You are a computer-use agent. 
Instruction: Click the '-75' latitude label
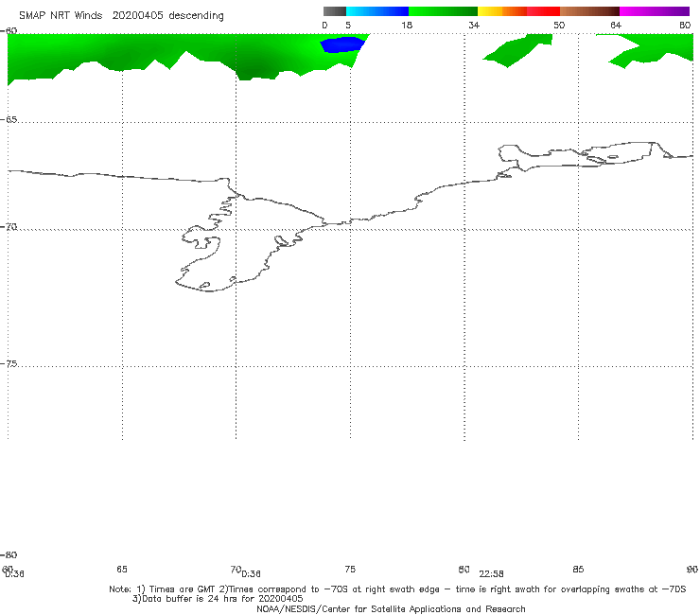pyautogui.click(x=9, y=364)
